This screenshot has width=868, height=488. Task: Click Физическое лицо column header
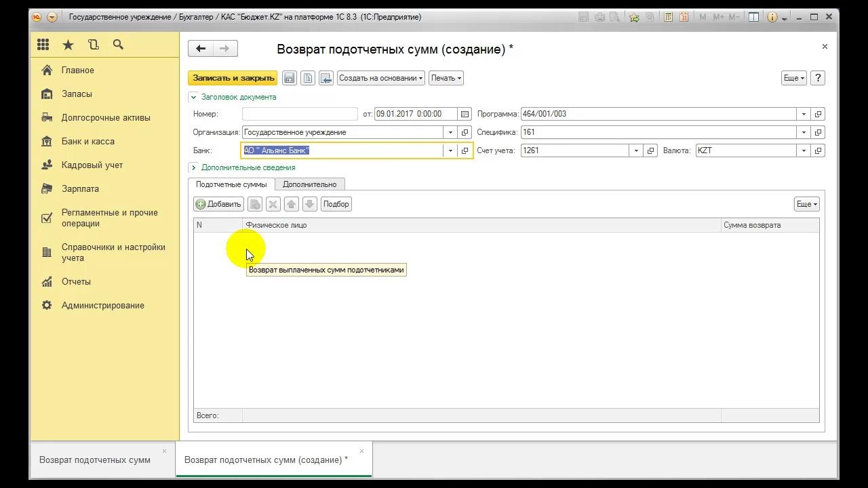click(481, 225)
